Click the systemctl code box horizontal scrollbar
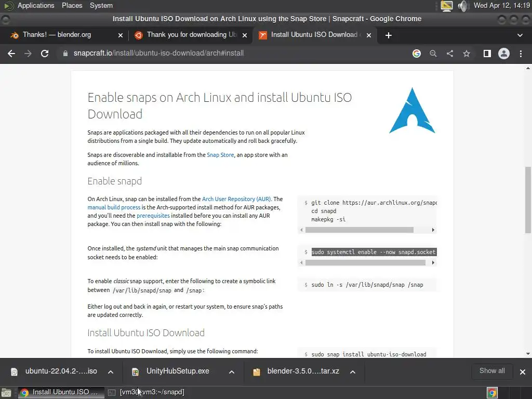The width and height of the screenshot is (532, 399). [365, 262]
